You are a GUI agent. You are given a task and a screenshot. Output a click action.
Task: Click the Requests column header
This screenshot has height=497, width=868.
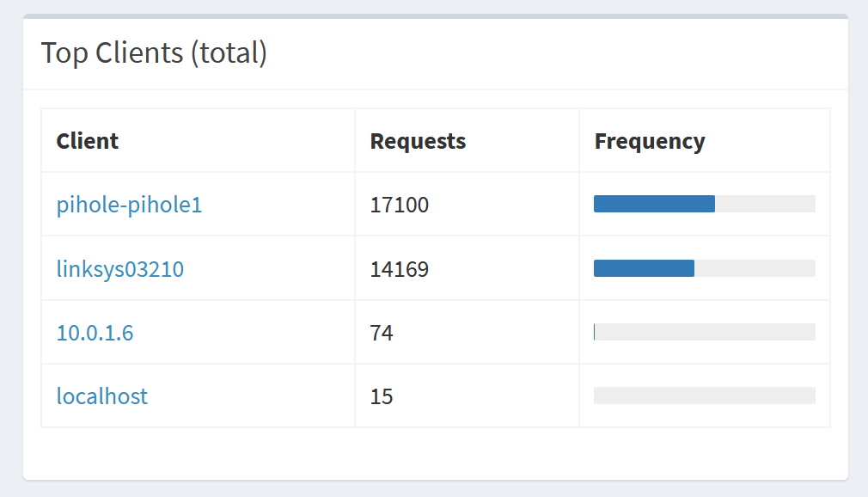(418, 141)
